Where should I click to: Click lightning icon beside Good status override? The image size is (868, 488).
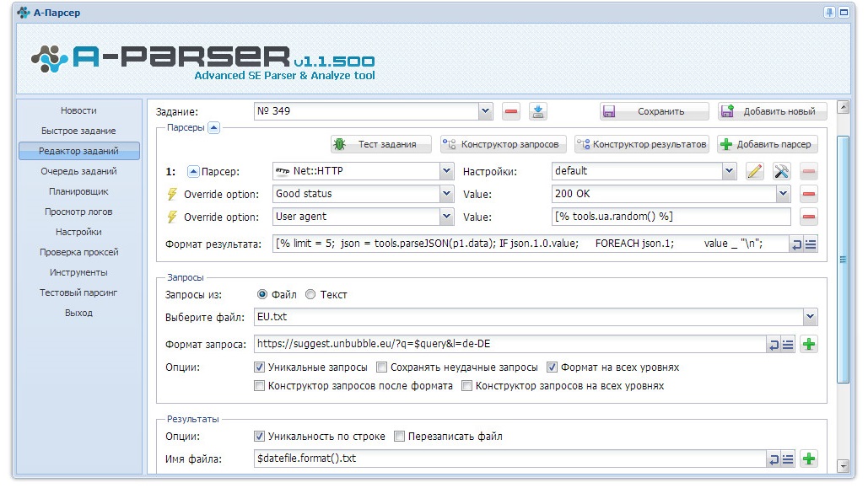tap(172, 194)
